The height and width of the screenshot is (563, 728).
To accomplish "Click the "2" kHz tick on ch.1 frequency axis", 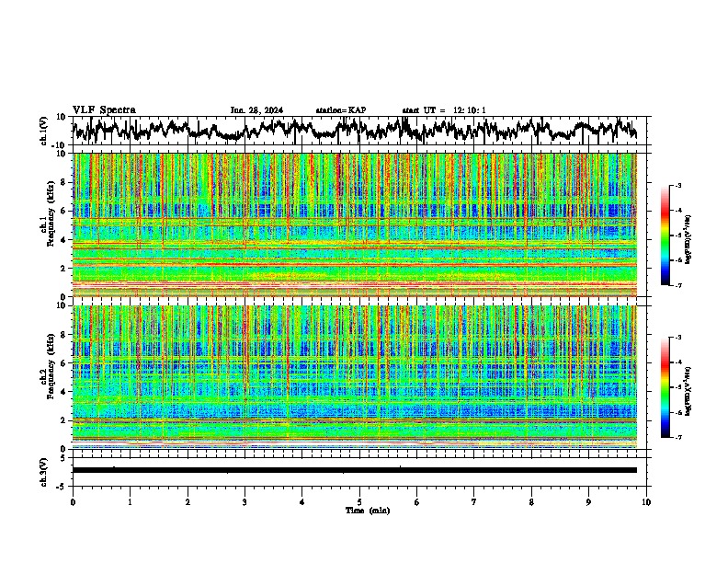I will coord(63,269).
